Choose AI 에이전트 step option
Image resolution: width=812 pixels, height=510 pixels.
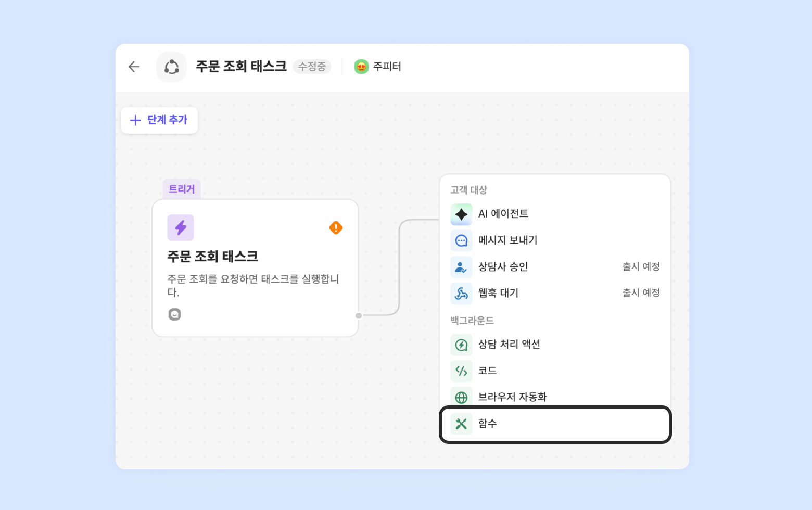[503, 214]
